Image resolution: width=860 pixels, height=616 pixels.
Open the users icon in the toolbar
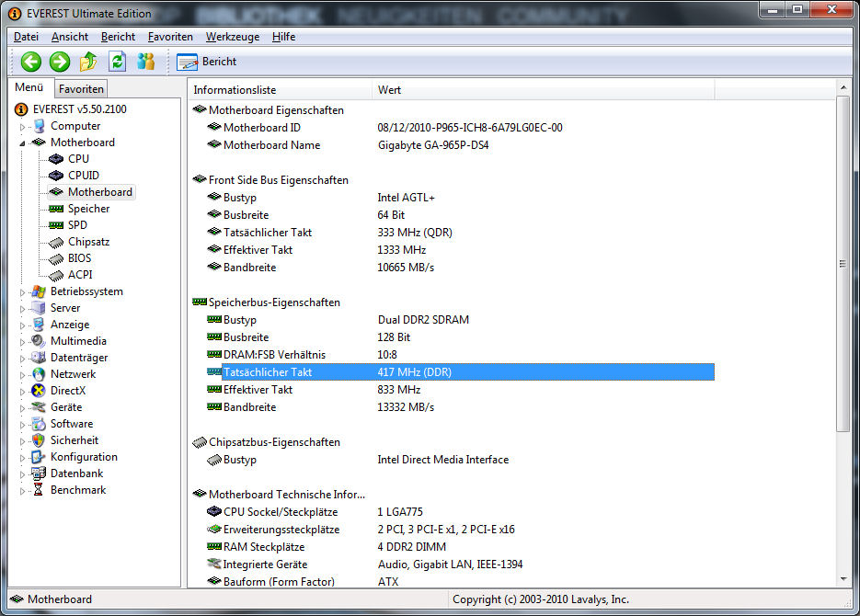click(x=146, y=62)
